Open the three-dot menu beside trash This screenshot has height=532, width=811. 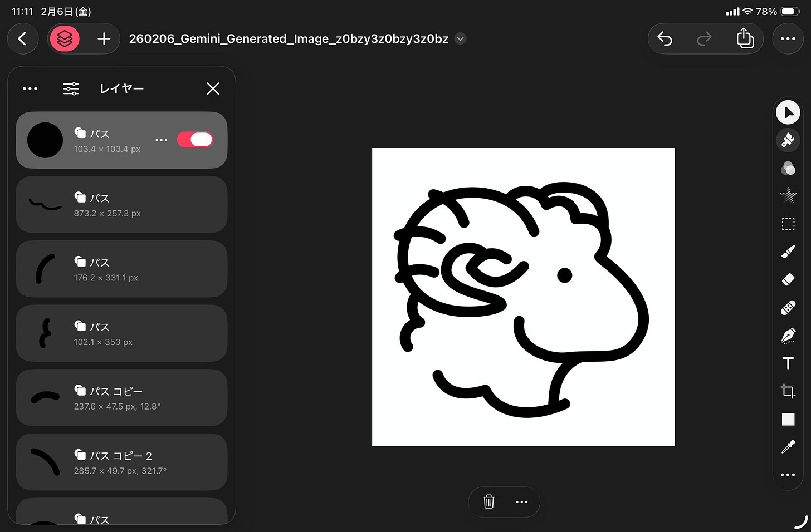[521, 502]
